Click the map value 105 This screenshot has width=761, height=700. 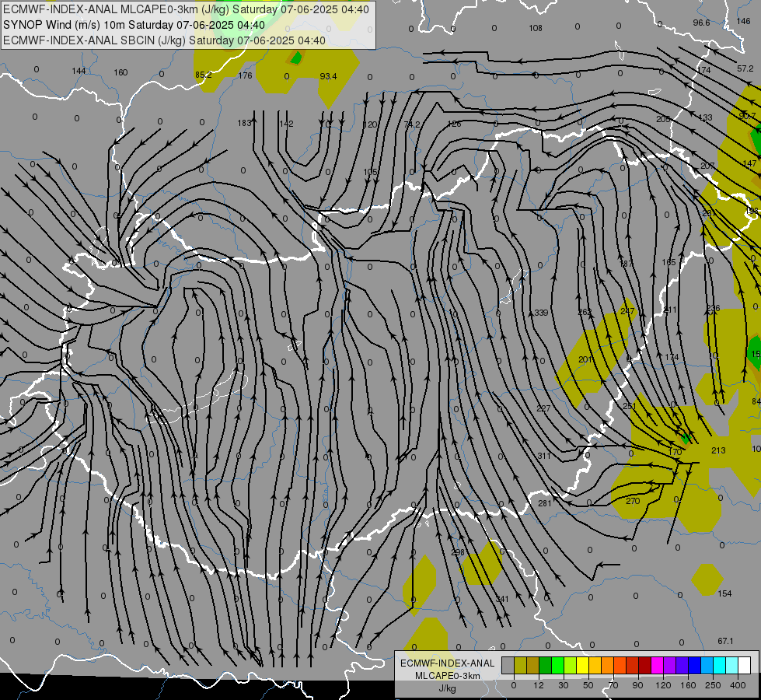pos(370,172)
